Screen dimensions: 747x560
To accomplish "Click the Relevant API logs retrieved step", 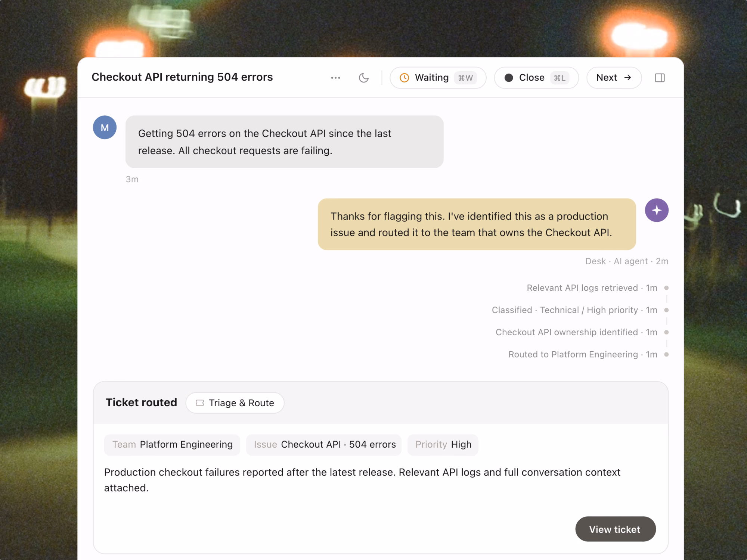I will point(592,288).
